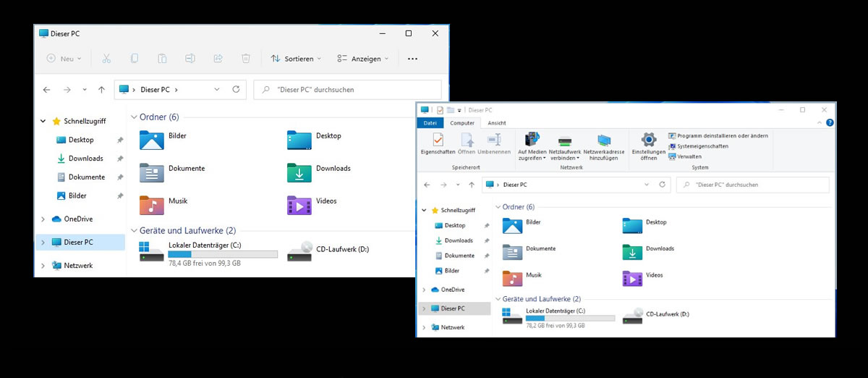Select Netzwerk in ribbon window's sidebar
Viewport: 868px width, 378px height.
tap(452, 327)
